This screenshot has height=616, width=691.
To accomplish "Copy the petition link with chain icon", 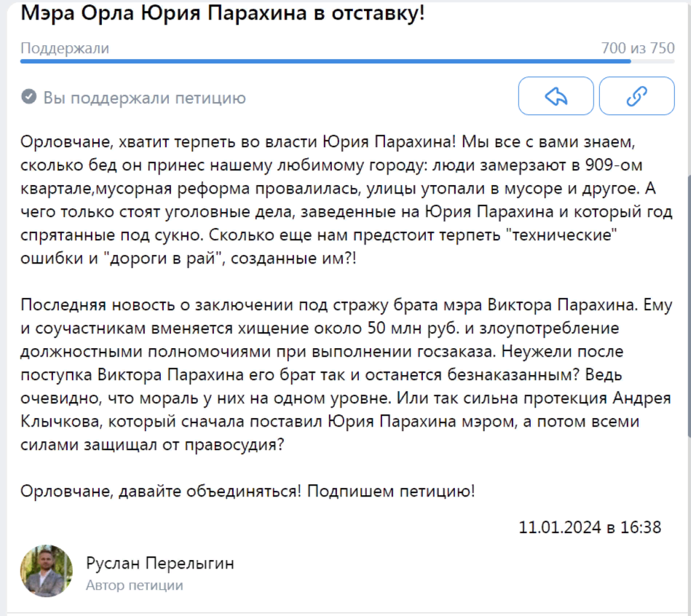I will [637, 95].
